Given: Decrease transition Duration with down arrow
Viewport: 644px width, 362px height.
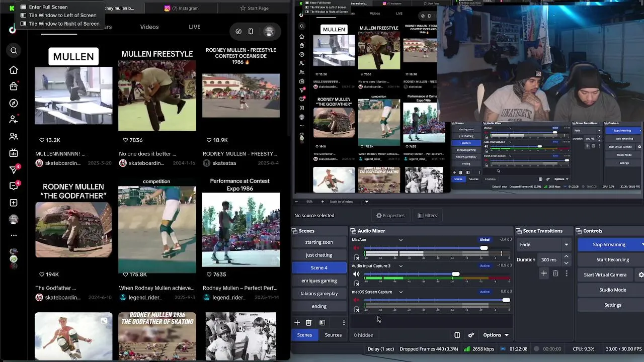Looking at the screenshot, I should tap(566, 262).
